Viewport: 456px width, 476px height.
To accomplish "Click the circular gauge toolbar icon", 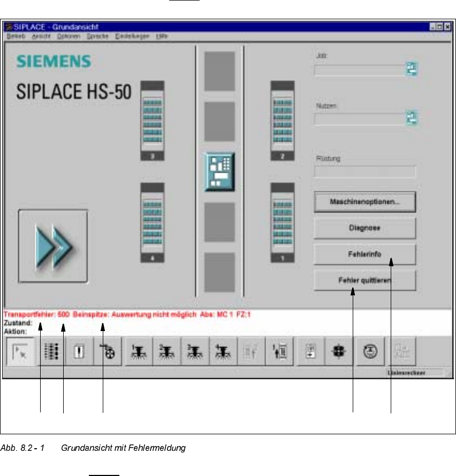I will tap(370, 351).
